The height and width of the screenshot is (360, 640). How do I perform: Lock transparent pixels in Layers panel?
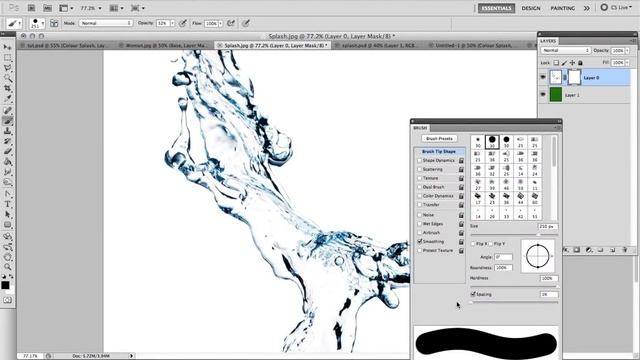tap(556, 63)
